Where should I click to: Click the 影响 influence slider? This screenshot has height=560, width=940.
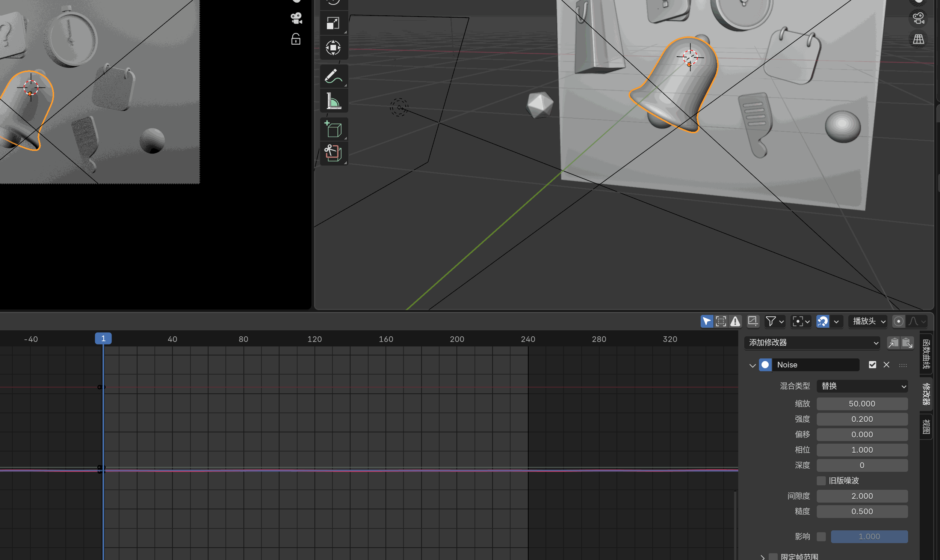[x=869, y=536]
